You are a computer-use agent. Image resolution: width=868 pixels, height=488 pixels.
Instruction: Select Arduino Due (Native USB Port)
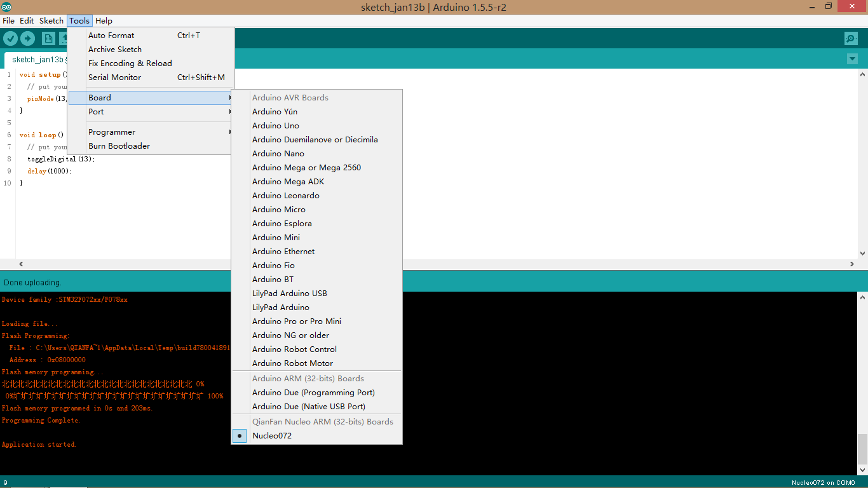[317, 407]
